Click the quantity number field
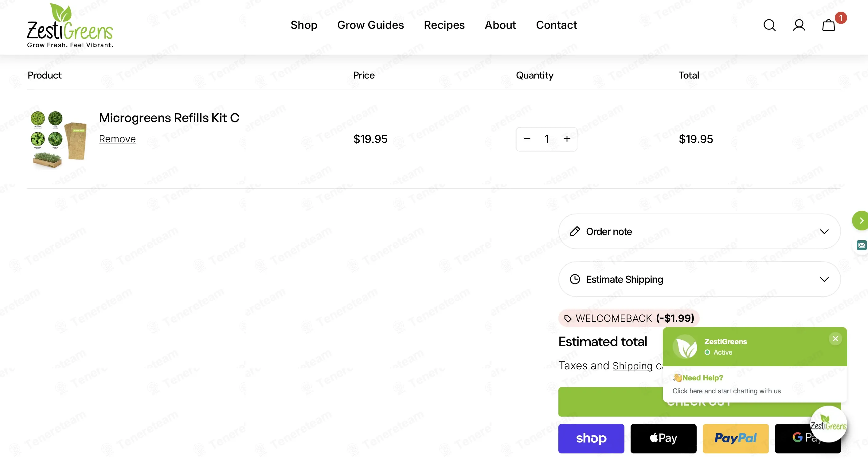Image resolution: width=868 pixels, height=470 pixels. tap(546, 139)
